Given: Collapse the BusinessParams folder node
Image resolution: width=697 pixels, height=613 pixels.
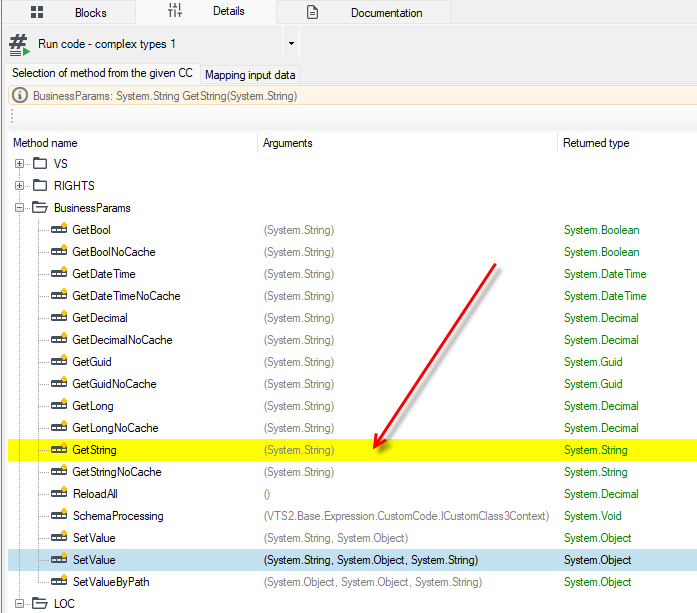Looking at the screenshot, I should tap(19, 208).
